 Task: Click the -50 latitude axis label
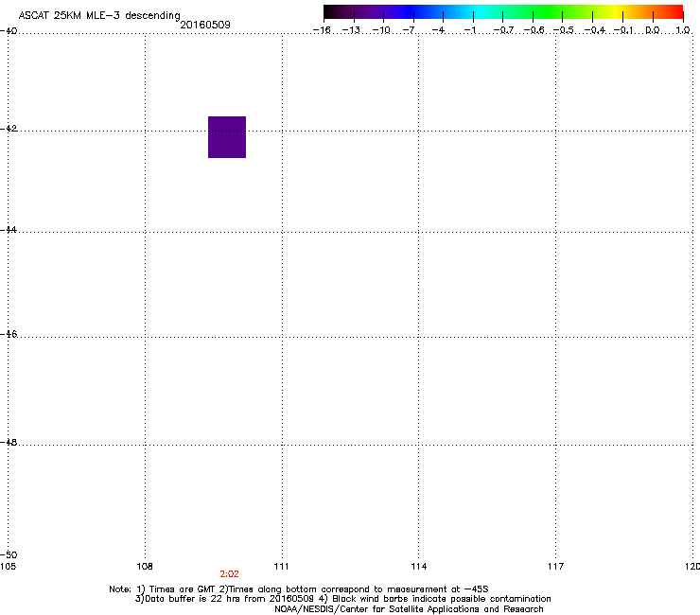[9, 554]
